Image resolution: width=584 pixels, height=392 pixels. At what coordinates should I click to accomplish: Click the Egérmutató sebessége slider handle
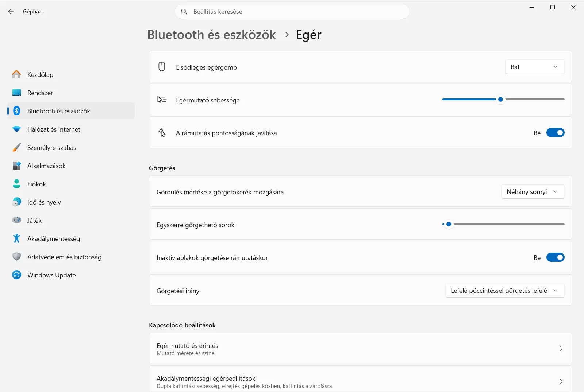tap(500, 99)
